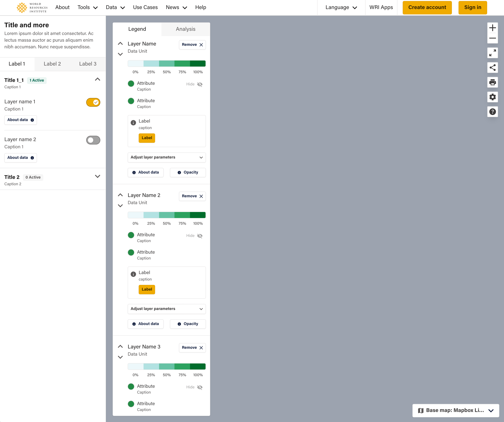Click Remove on Layer Name 3
The image size is (504, 422).
pyautogui.click(x=192, y=348)
